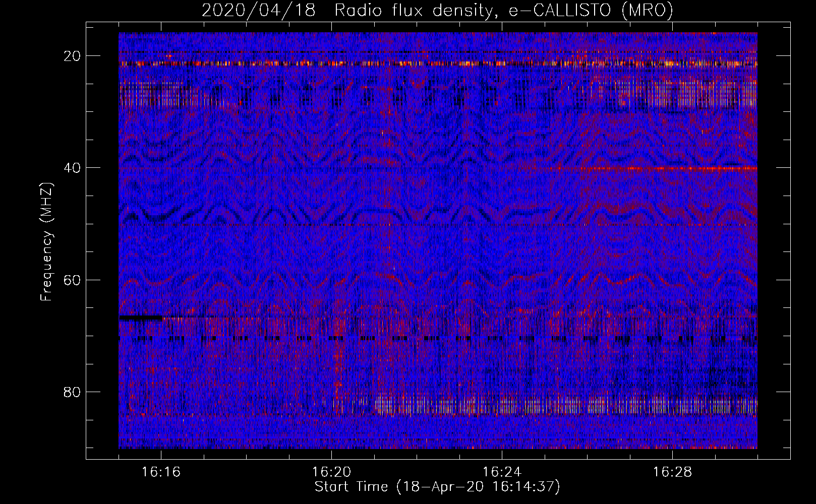Click the 16:16 time tick label
Viewport: 816px width, 504px height.
[161, 472]
